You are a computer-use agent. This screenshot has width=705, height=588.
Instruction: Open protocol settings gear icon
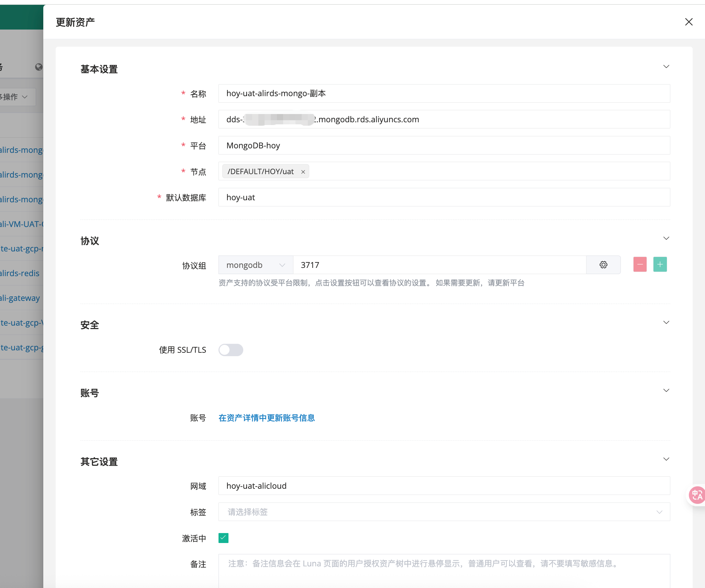tap(603, 265)
